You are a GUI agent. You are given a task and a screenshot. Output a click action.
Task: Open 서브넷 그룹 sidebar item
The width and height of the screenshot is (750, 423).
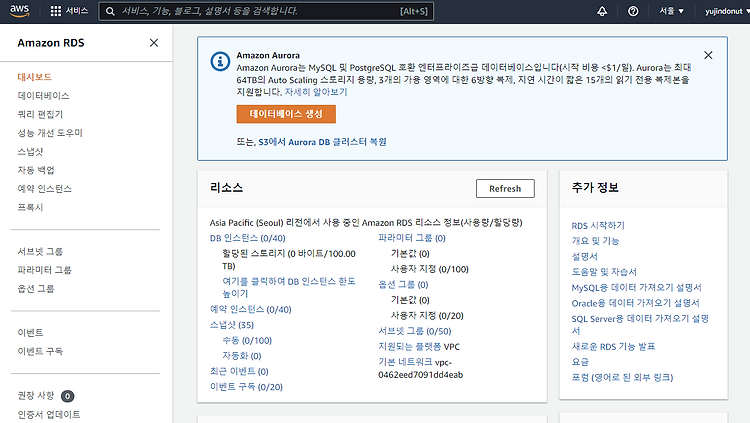tap(40, 252)
